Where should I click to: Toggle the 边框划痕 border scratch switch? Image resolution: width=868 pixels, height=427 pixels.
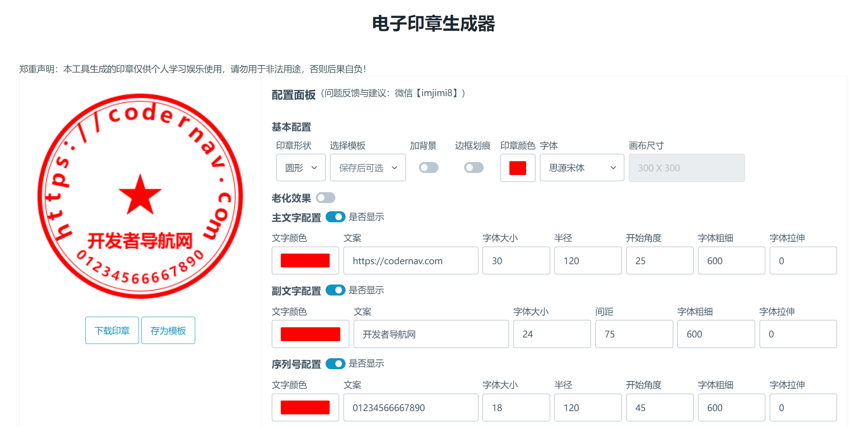[x=474, y=168]
